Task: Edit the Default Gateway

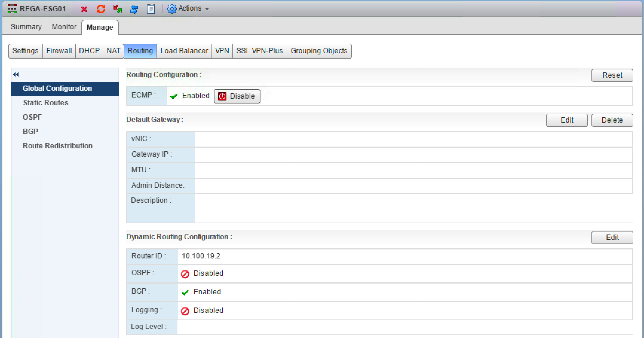Action: (567, 120)
